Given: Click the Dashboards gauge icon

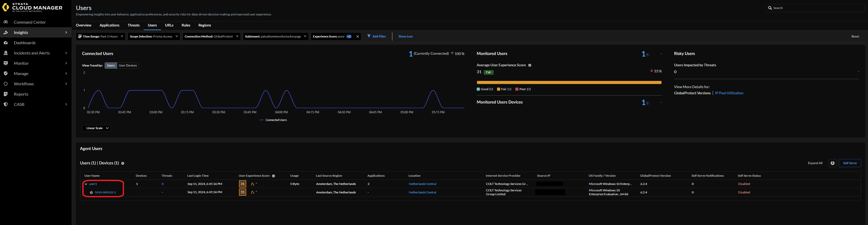Looking at the screenshot, I should click(x=6, y=43).
